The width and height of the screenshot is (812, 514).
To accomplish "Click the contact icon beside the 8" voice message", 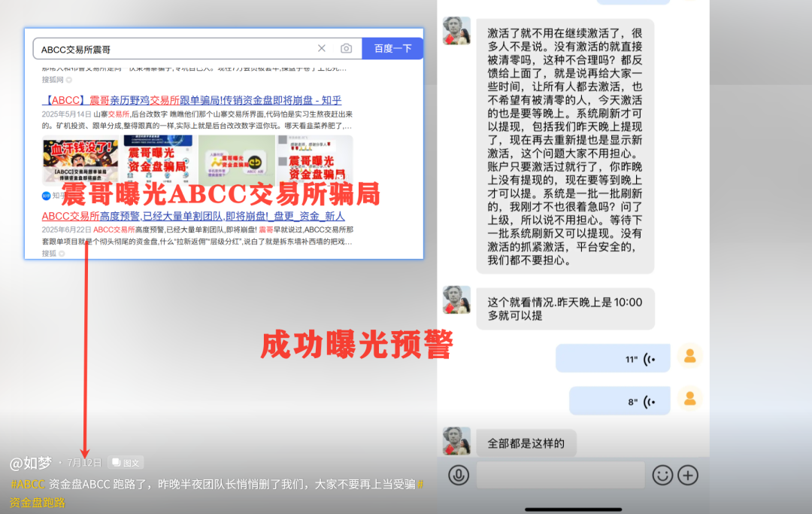I will click(x=689, y=400).
